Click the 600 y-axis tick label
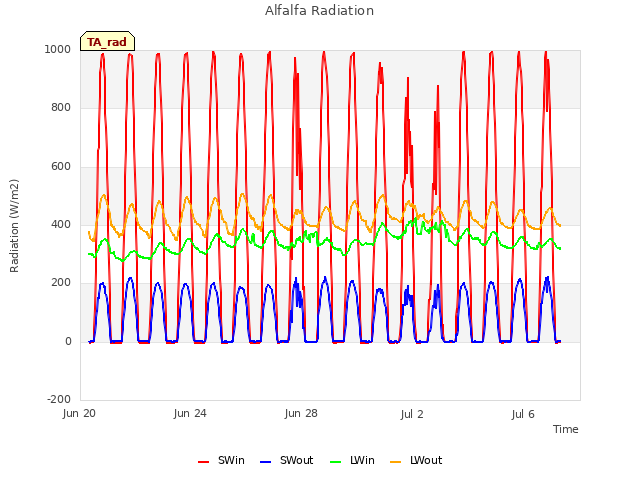640x480 pixels. (61, 167)
